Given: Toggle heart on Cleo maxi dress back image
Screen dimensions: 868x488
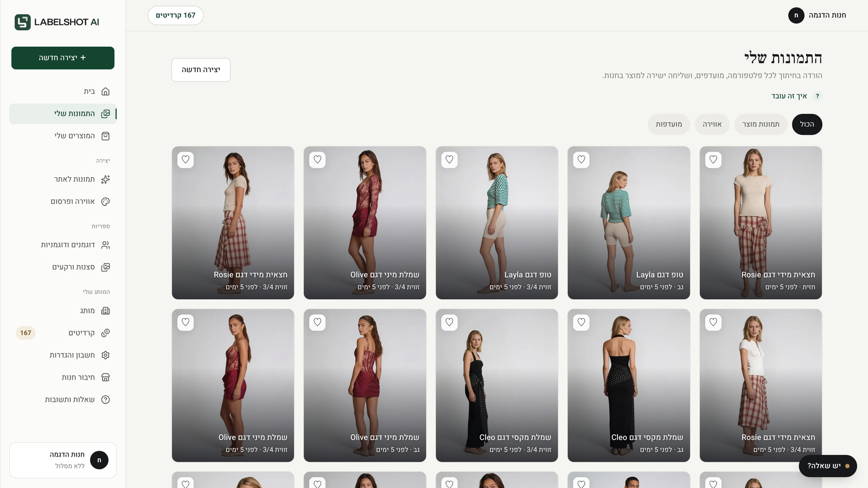Looking at the screenshot, I should (581, 322).
